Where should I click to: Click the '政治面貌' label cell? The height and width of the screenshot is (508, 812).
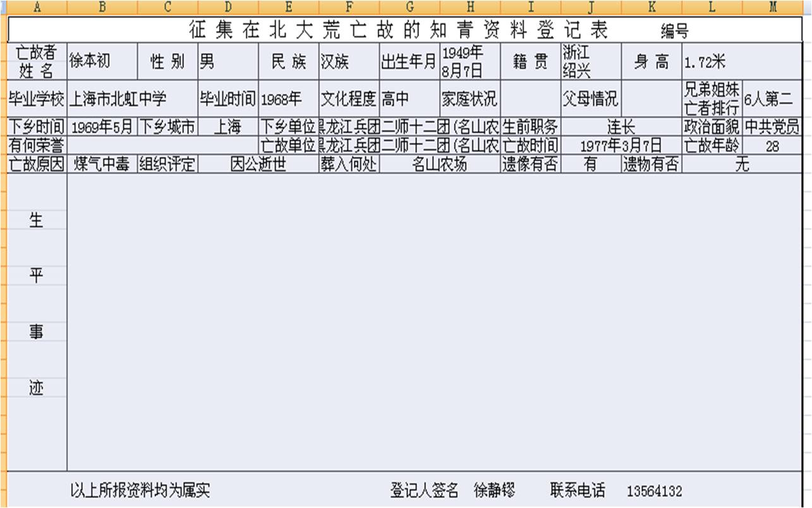click(712, 126)
